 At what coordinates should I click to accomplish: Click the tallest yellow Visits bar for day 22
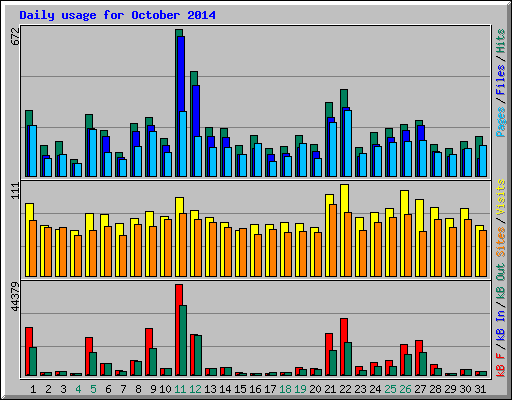point(343,231)
